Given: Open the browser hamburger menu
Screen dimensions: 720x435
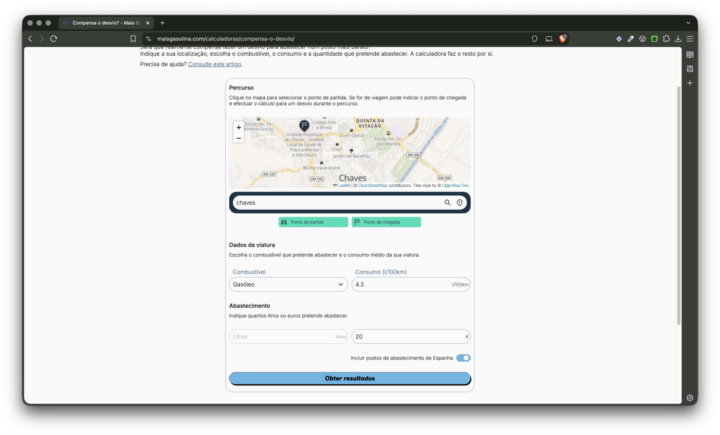Looking at the screenshot, I should (x=690, y=39).
